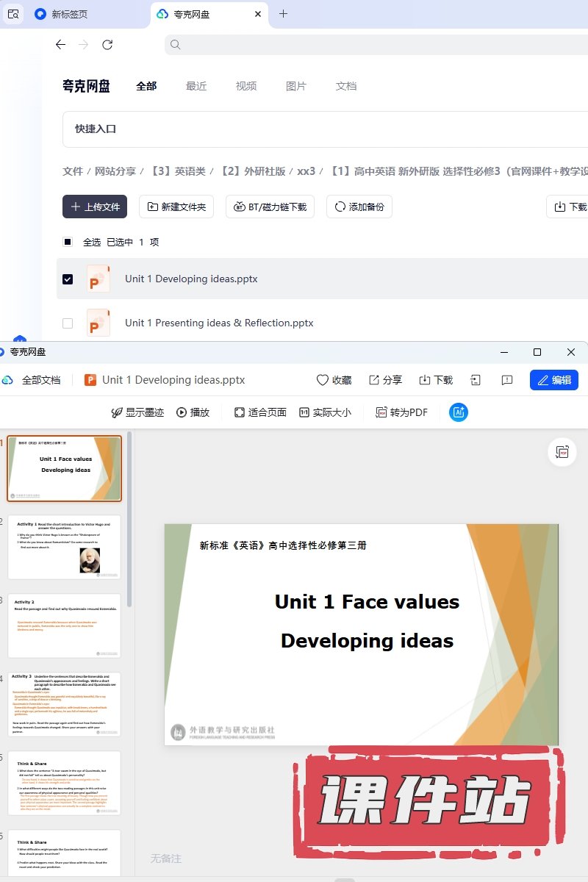Uncheck Unit 1 Developing ideas.pptx checkbox
588x882 pixels.
pyautogui.click(x=68, y=279)
